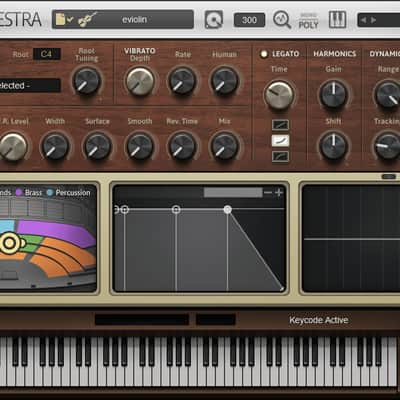Go to the previous preset arrow
Image resolution: width=400 pixels, height=400 pixels.
click(363, 20)
